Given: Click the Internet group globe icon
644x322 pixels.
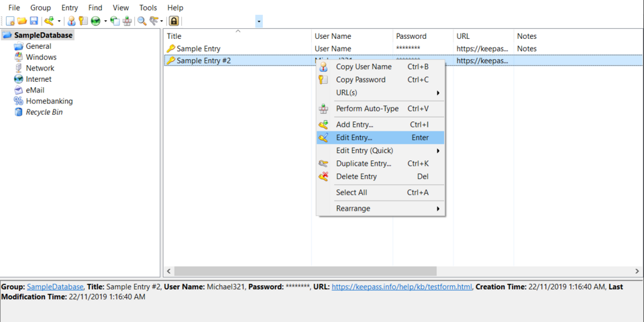Looking at the screenshot, I should point(19,79).
